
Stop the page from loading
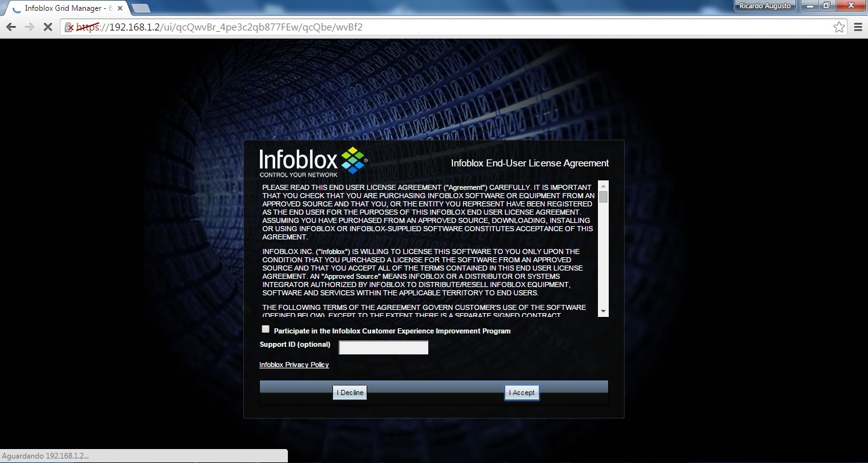(48, 27)
